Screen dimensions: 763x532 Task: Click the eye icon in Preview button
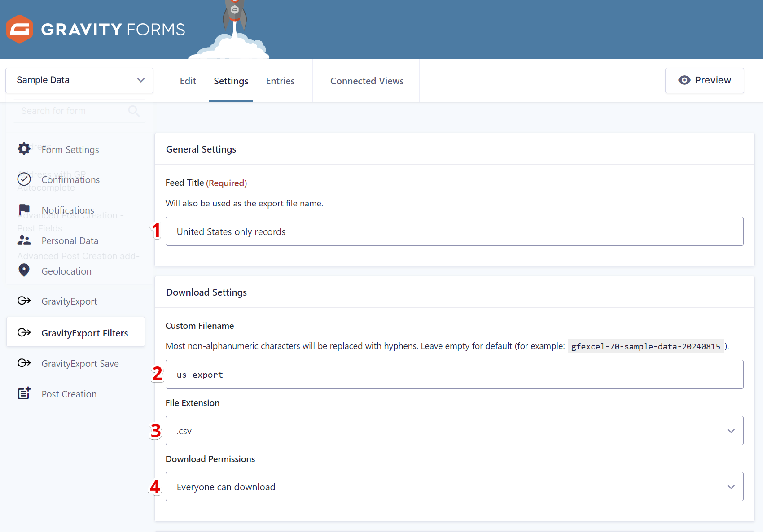(x=684, y=80)
